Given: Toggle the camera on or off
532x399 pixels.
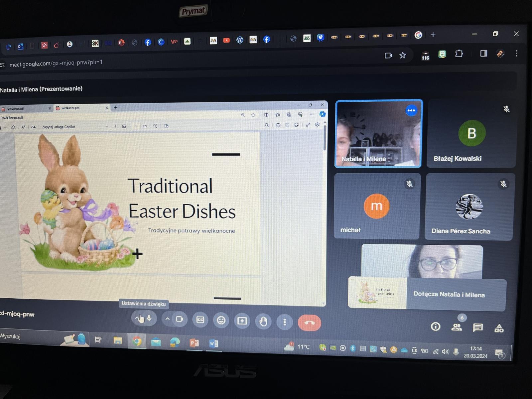Looking at the screenshot, I should tap(180, 319).
